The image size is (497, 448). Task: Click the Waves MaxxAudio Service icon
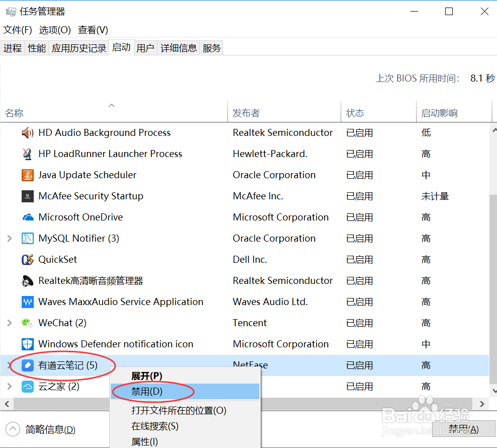(x=28, y=302)
